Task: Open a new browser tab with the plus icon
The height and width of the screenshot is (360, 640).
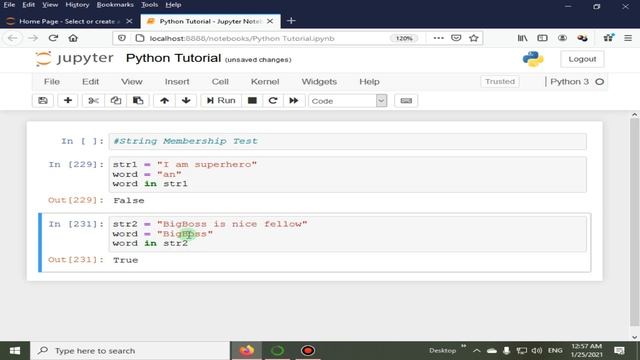Action: click(x=291, y=21)
